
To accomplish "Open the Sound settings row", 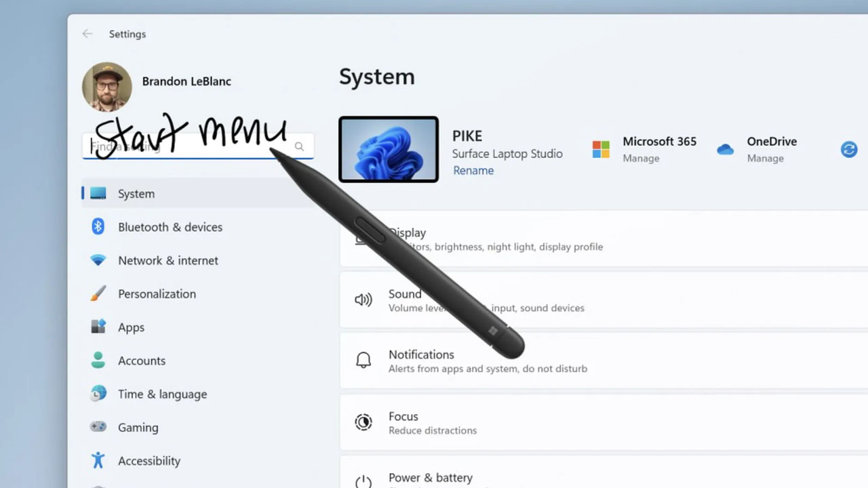I will 604,300.
